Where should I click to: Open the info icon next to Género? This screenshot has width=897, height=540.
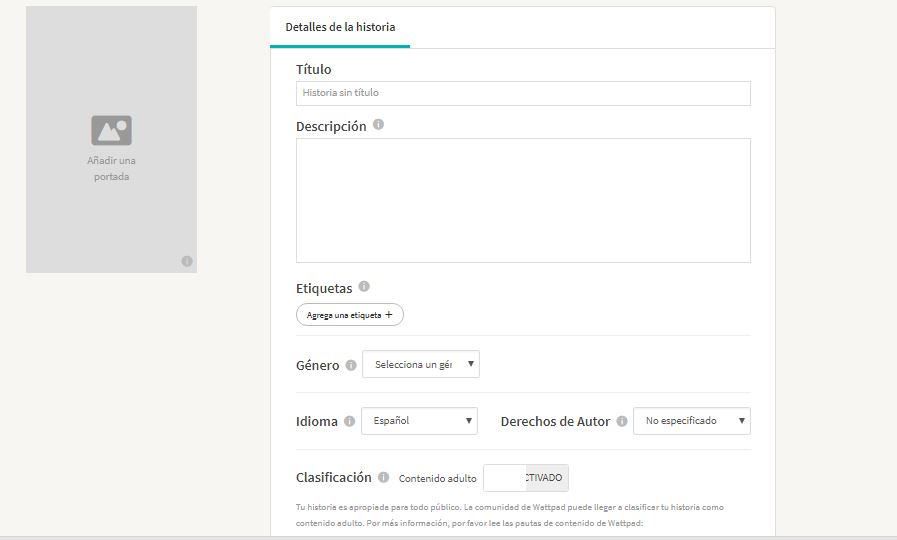click(351, 365)
